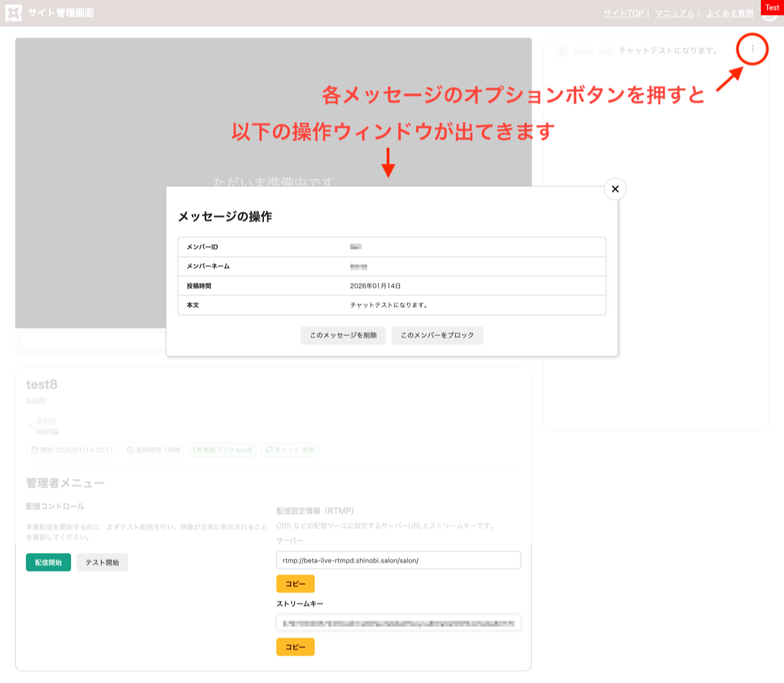The width and height of the screenshot is (784, 683).
Task: Click the clock icon beside 配信時間
Action: [x=130, y=450]
